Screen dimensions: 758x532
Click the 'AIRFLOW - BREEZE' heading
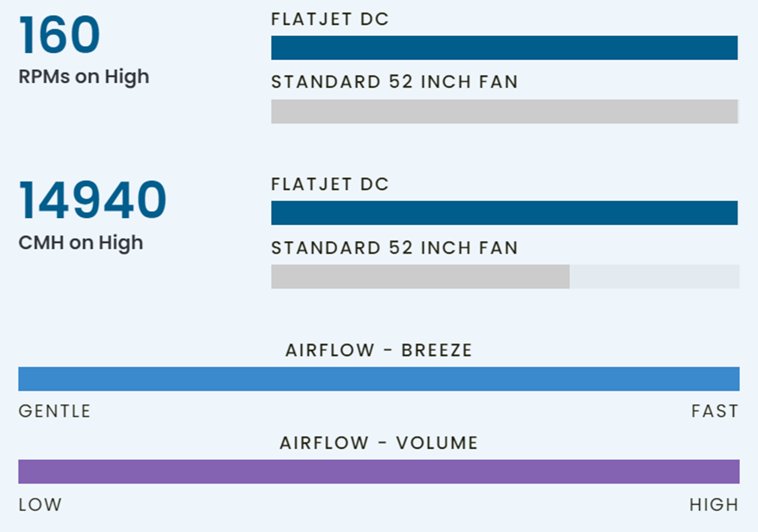tap(379, 350)
